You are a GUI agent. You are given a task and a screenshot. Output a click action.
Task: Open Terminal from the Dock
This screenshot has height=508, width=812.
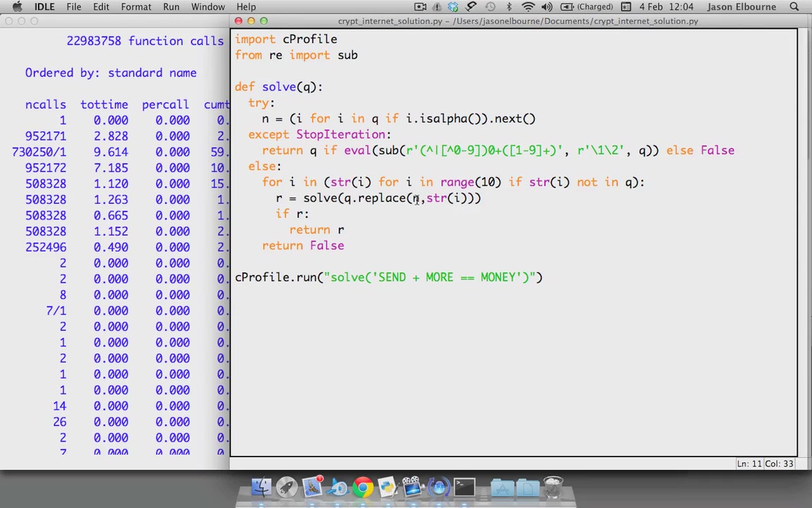point(465,488)
